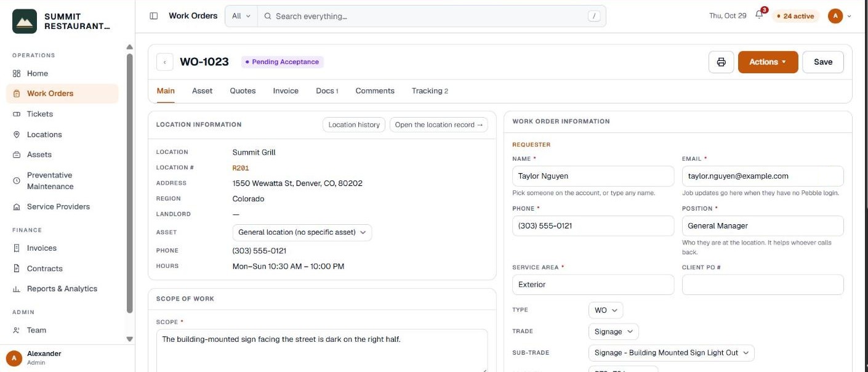Screen dimensions: 868x372
Task: Open the notifications bell
Action: [x=759, y=15]
